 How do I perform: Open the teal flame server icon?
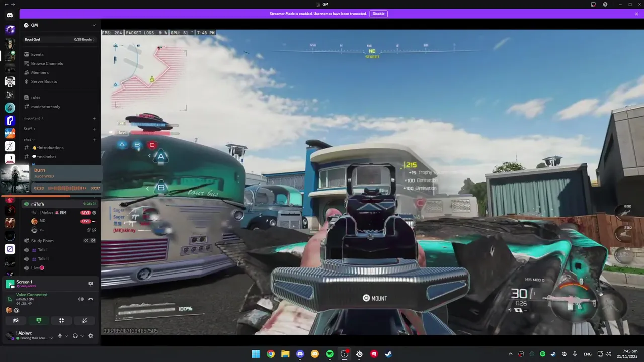(x=10, y=107)
